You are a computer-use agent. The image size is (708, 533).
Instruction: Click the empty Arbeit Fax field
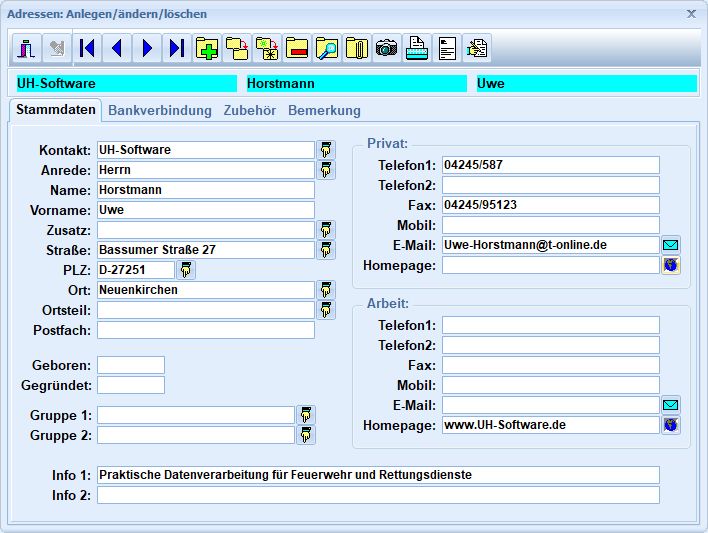551,365
